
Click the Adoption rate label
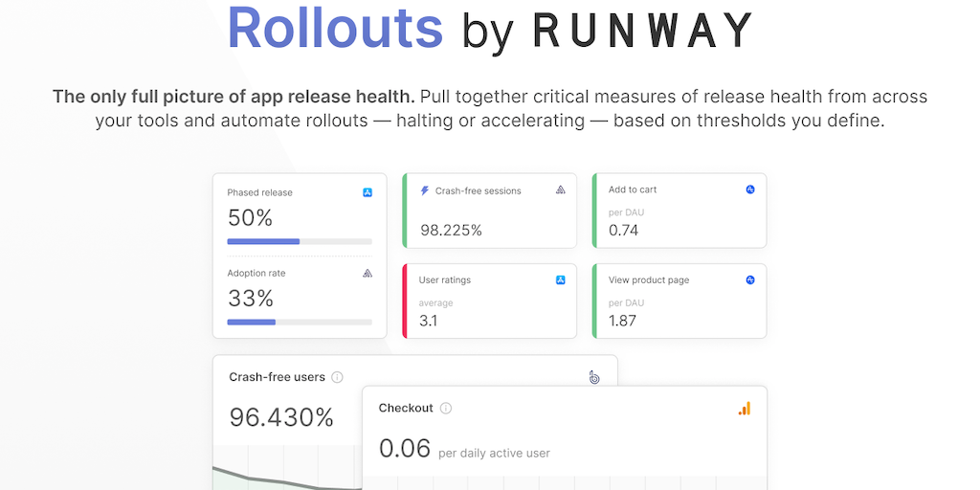coord(256,273)
